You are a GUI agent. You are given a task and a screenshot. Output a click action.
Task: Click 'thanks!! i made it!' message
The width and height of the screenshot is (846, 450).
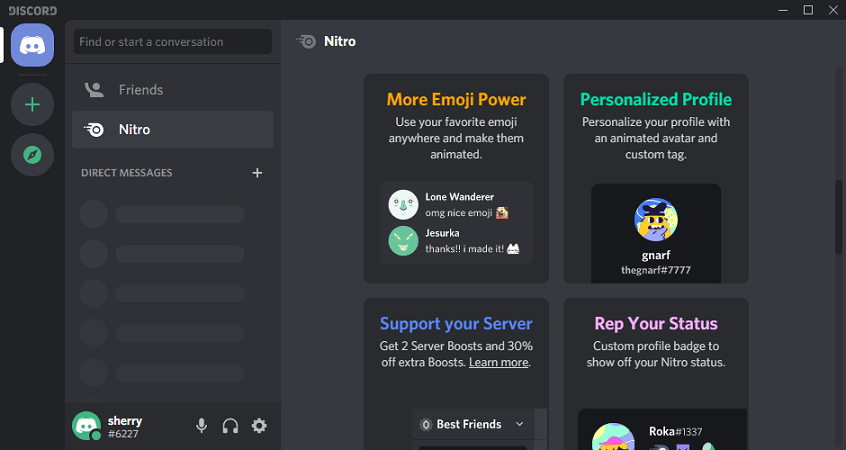472,249
